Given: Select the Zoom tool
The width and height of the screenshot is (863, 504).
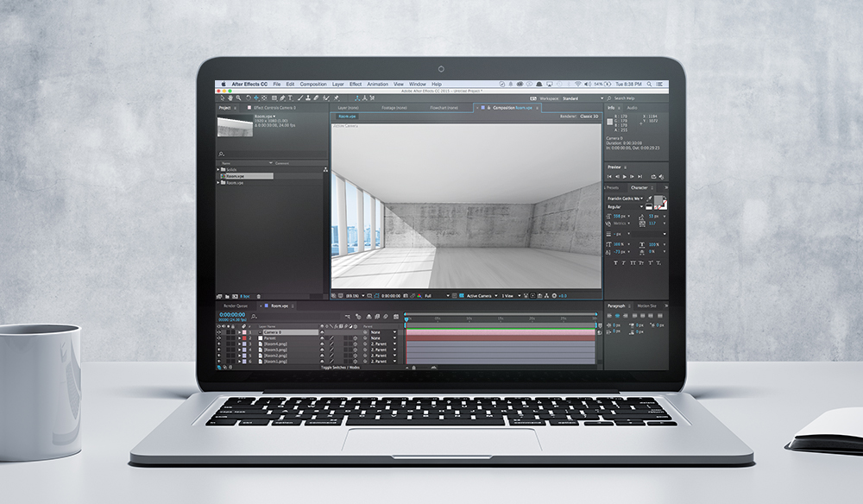Looking at the screenshot, I should [238, 98].
